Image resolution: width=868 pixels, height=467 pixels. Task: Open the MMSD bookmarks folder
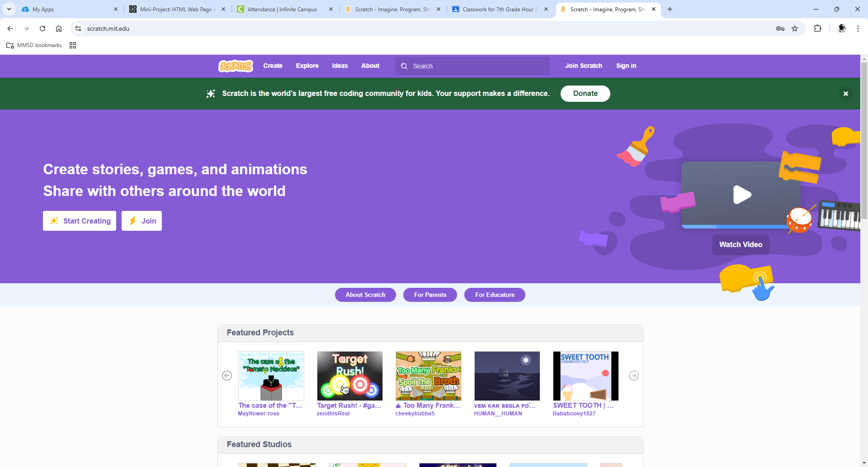tap(34, 45)
